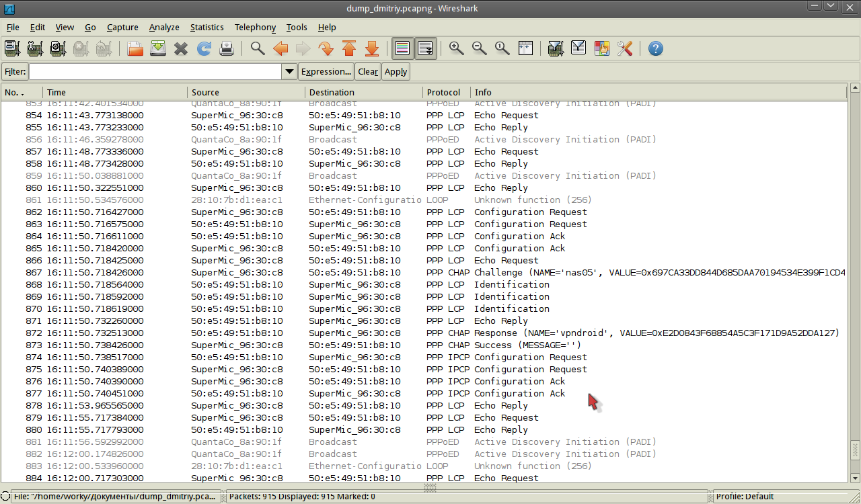Screen dimensions: 861x504
Task: Select packet 873 CHAP Success row
Action: coord(424,345)
